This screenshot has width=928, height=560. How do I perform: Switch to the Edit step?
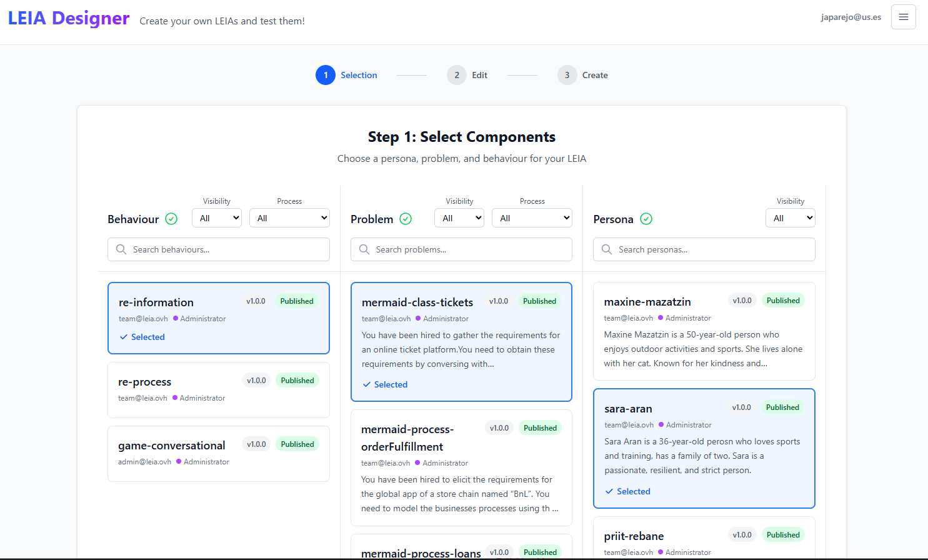[467, 74]
